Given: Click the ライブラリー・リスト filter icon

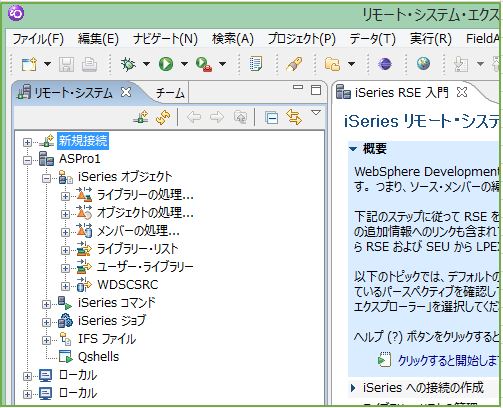Looking at the screenshot, I should pyautogui.click(x=84, y=249).
